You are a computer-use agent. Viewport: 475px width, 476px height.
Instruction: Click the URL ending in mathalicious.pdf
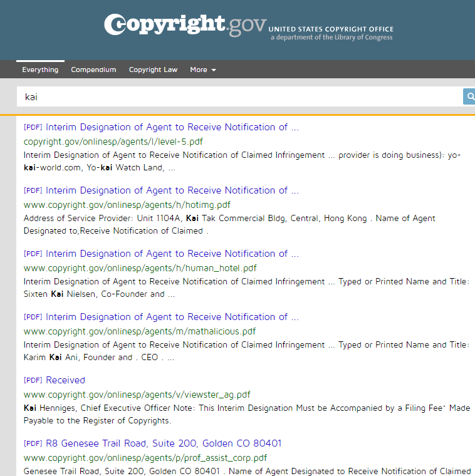[x=140, y=331]
